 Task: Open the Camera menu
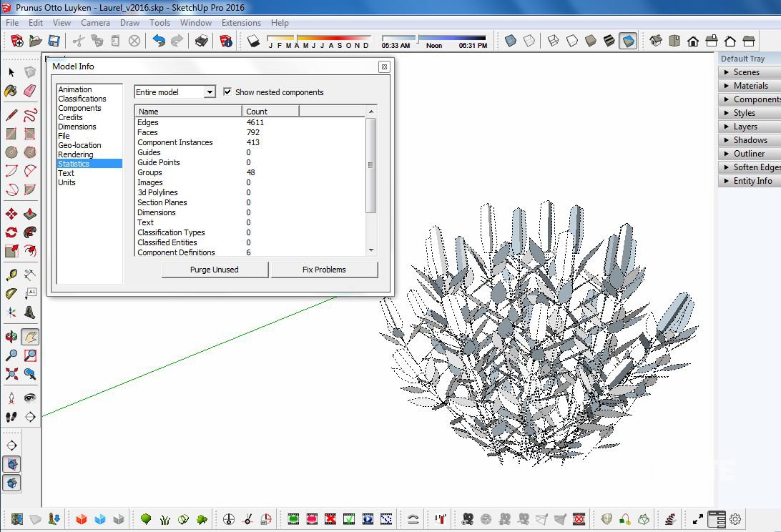click(x=95, y=23)
